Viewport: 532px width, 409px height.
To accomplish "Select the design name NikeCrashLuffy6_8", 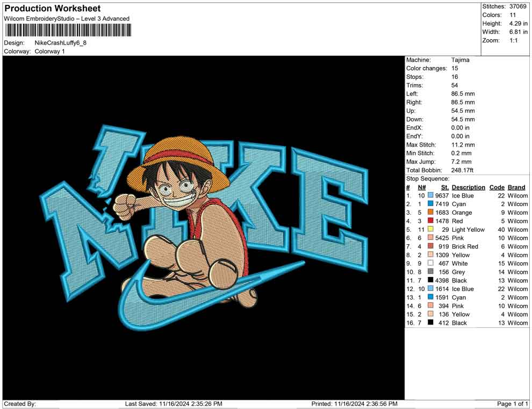I will pos(60,43).
